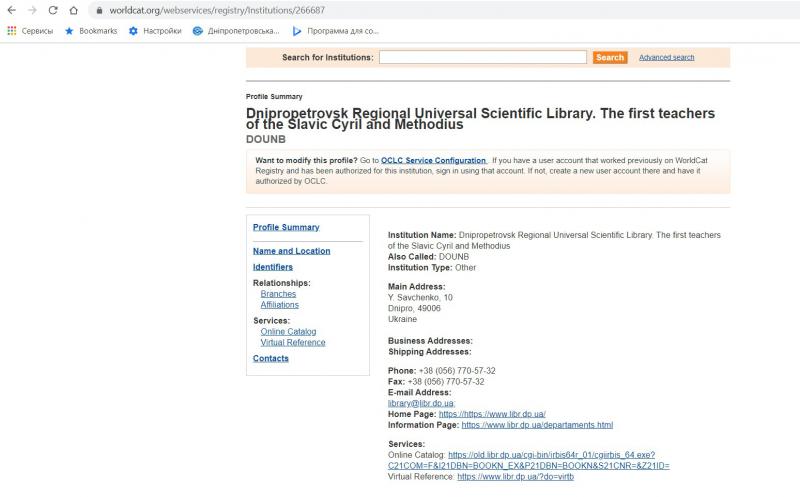Select Identifiers in sidebar
This screenshot has height=497, width=800.
273,267
